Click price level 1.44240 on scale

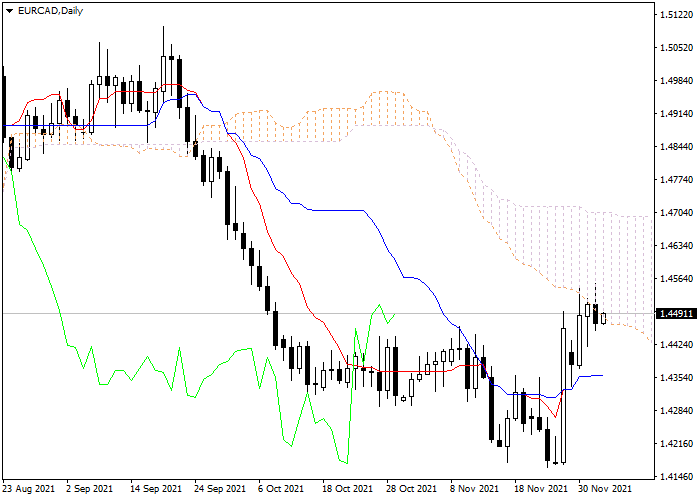click(677, 345)
